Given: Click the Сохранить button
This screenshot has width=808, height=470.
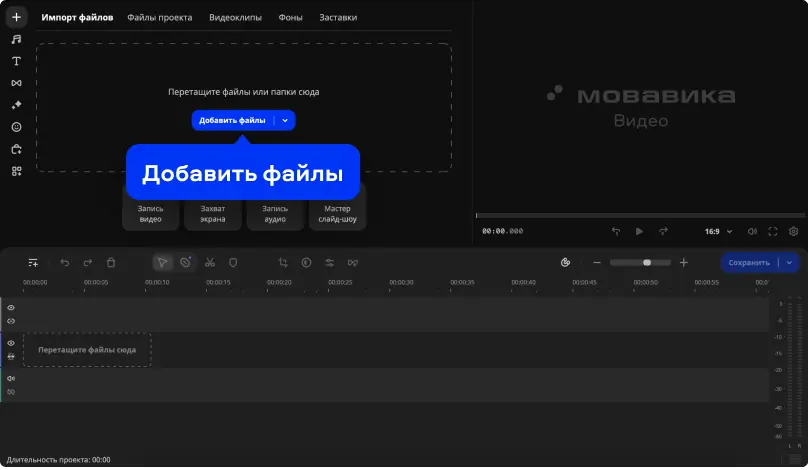Looking at the screenshot, I should coord(749,263).
